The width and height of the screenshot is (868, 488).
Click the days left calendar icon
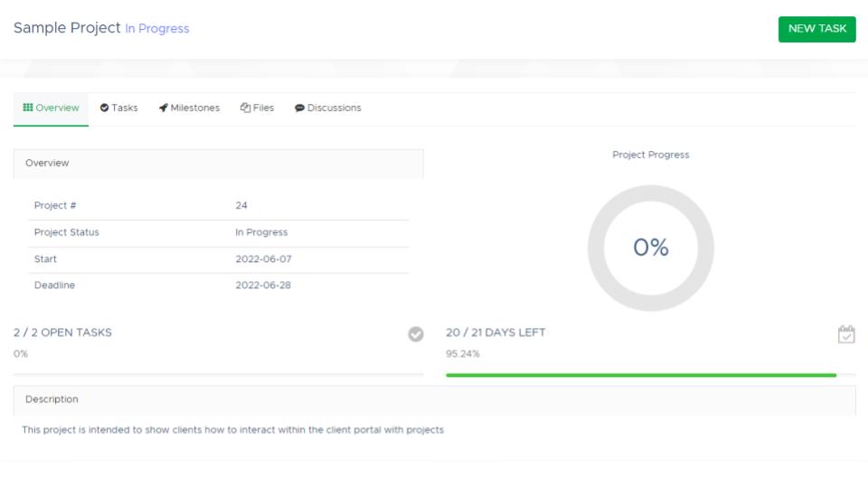pos(846,334)
